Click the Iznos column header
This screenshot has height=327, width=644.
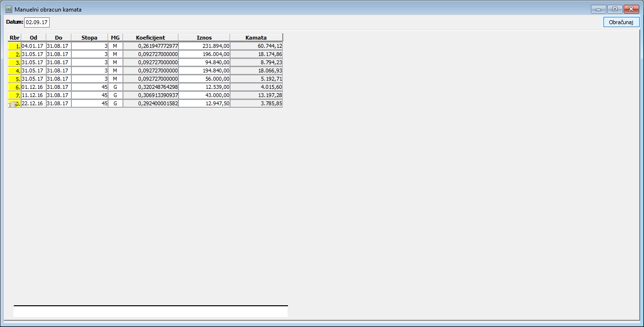[204, 37]
